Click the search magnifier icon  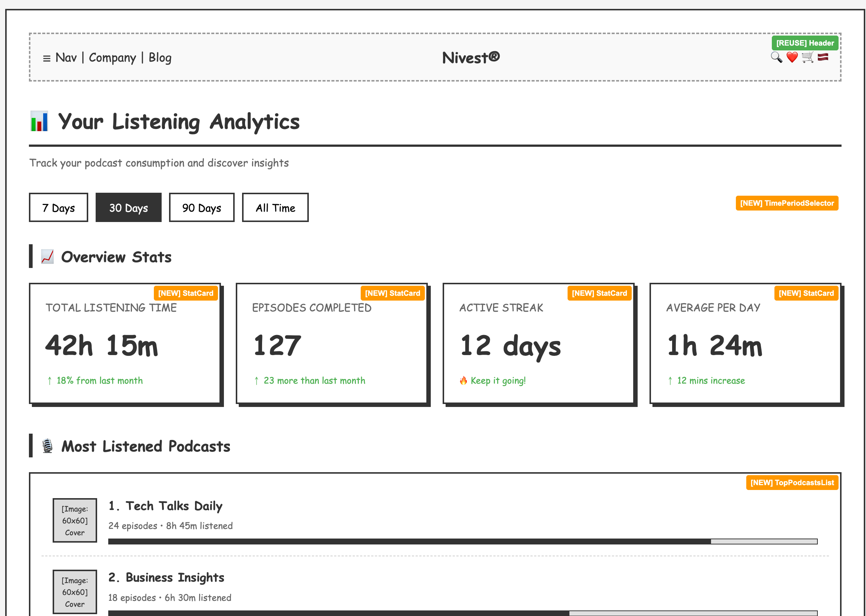[776, 57]
